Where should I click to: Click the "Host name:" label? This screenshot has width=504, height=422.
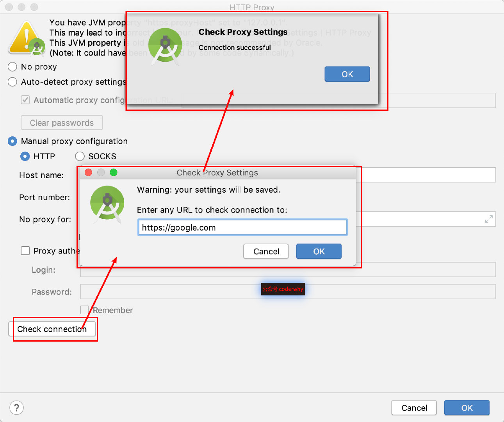point(41,175)
